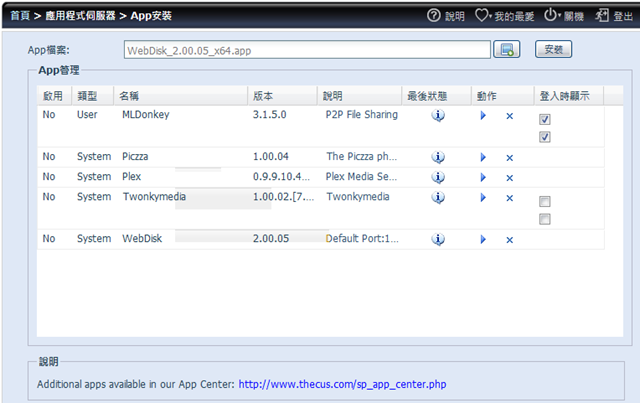The height and width of the screenshot is (403, 640).
Task: Go to 首頁 in breadcrumb
Action: (x=20, y=16)
